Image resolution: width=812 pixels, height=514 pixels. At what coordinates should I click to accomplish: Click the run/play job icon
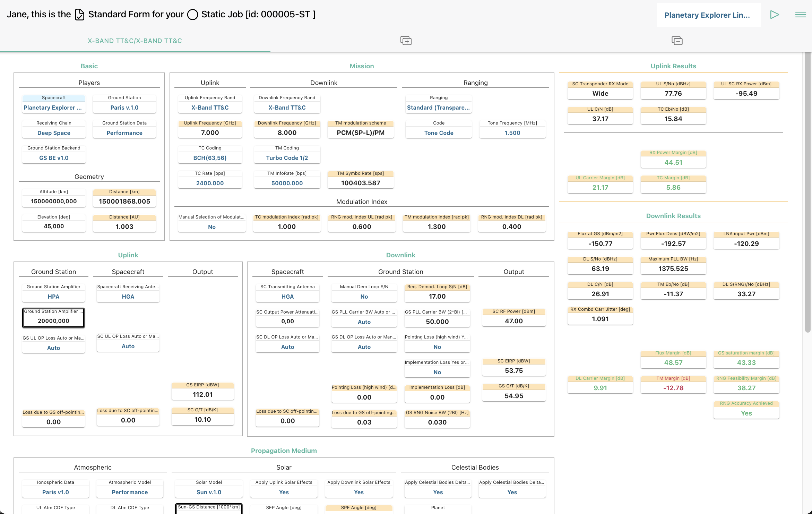(x=774, y=15)
